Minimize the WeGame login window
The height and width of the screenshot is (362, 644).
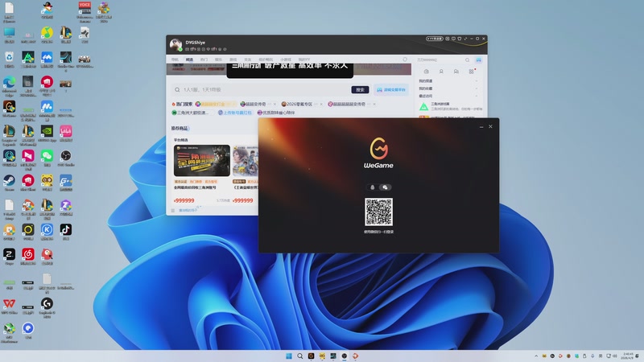pyautogui.click(x=481, y=127)
